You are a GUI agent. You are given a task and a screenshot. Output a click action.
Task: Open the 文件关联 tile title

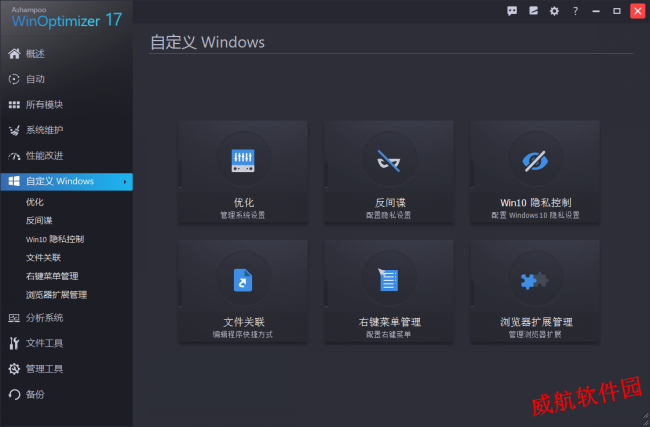(x=244, y=322)
